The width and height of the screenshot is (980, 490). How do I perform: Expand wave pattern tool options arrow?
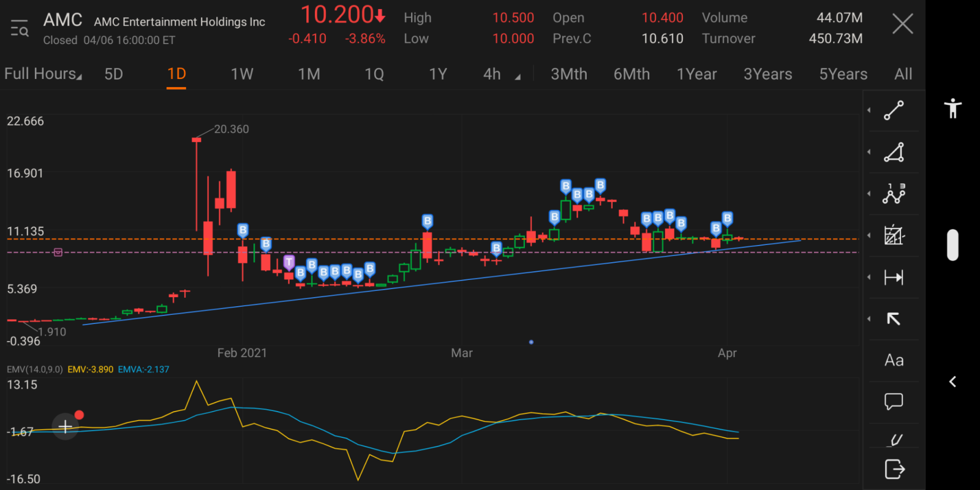coord(869,194)
